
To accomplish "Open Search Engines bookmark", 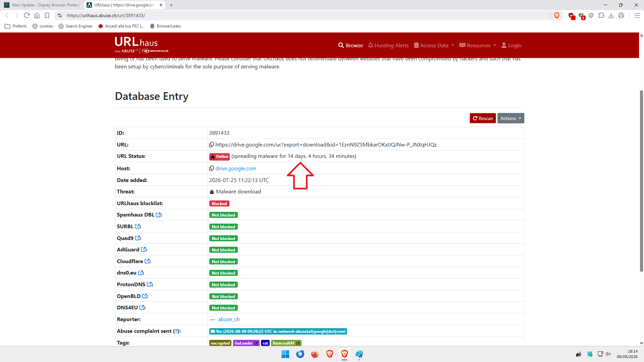I will (75, 26).
